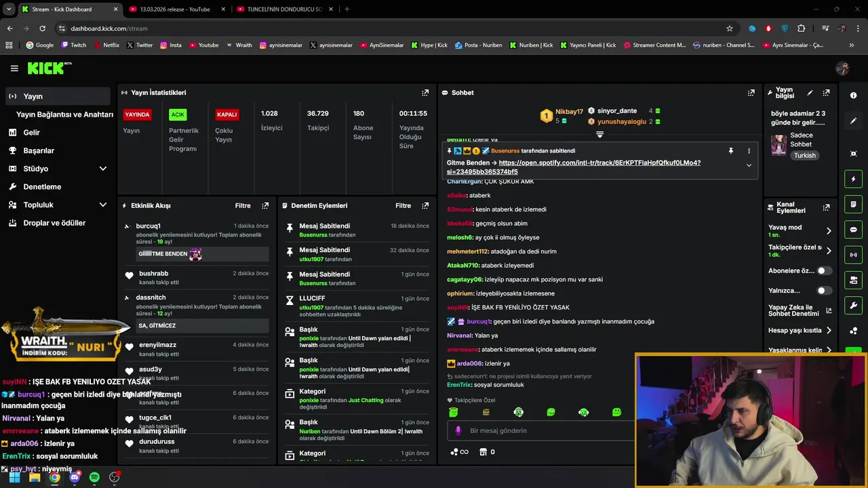Image resolution: width=868 pixels, height=488 pixels.
Task: Open the Windows Start menu
Action: 14,477
